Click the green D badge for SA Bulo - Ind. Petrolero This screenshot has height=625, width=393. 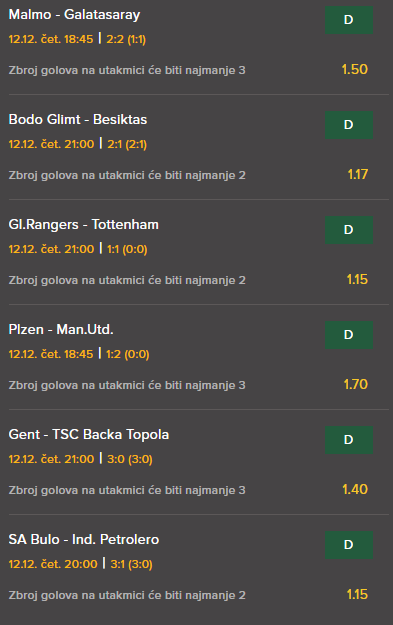coord(349,545)
